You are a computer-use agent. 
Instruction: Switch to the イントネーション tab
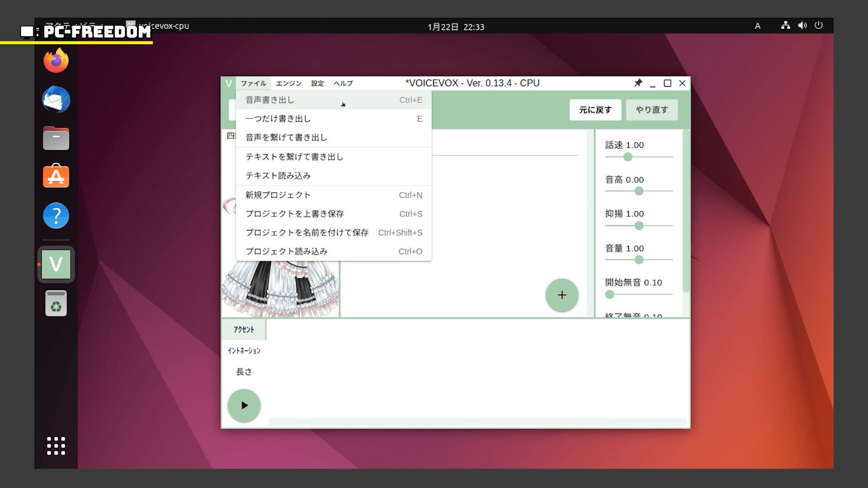coord(244,351)
